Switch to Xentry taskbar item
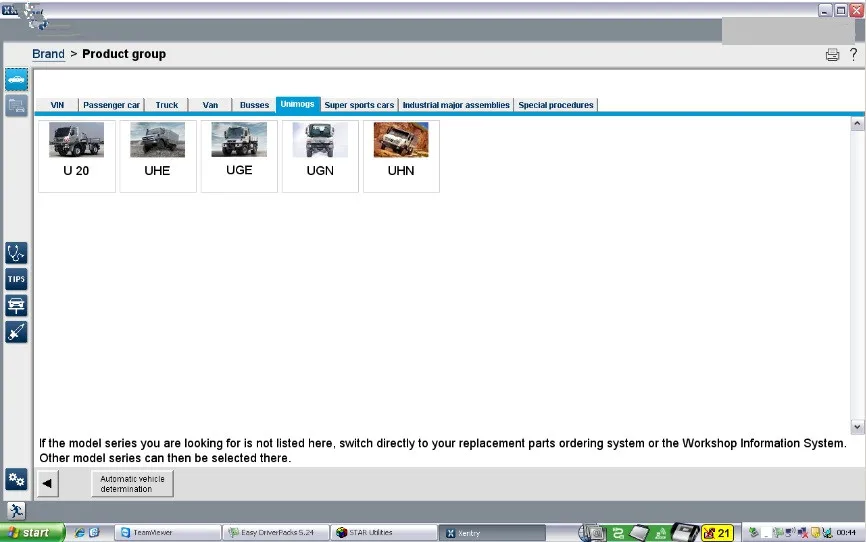The image size is (866, 542). (x=493, y=533)
